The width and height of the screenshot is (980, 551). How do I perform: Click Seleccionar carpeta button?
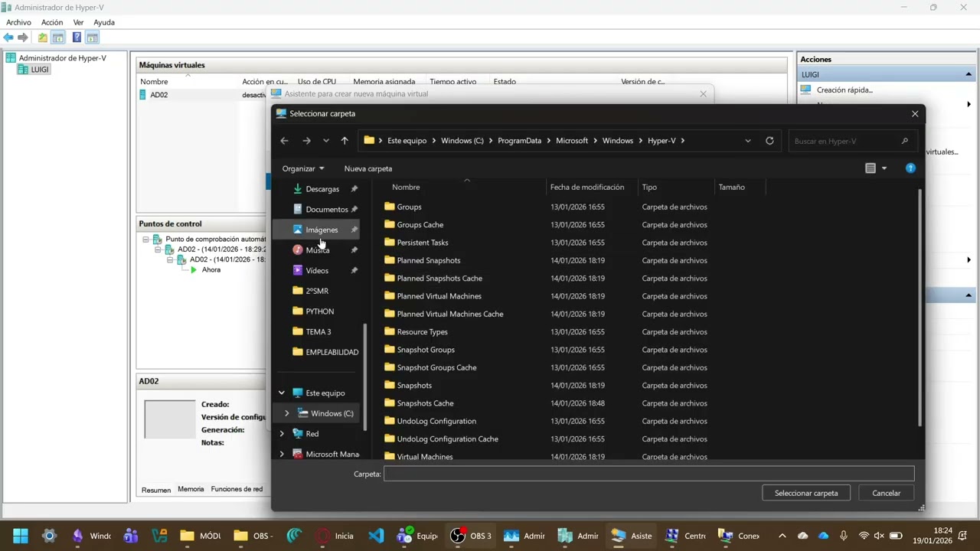(806, 493)
